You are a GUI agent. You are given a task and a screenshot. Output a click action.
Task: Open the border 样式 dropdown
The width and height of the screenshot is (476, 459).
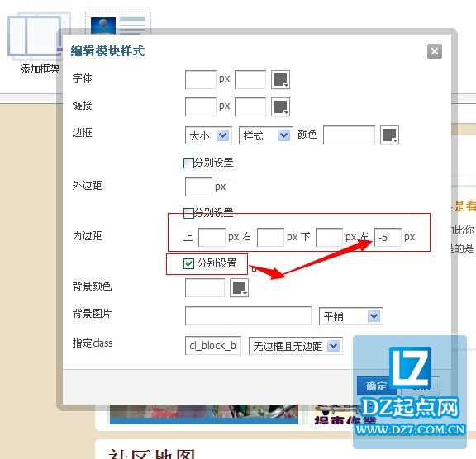coord(265,135)
